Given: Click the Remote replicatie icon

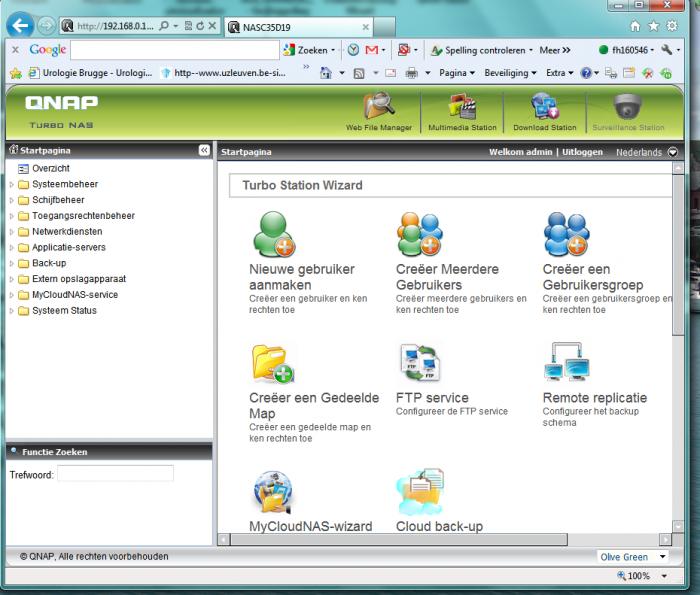Looking at the screenshot, I should [567, 362].
